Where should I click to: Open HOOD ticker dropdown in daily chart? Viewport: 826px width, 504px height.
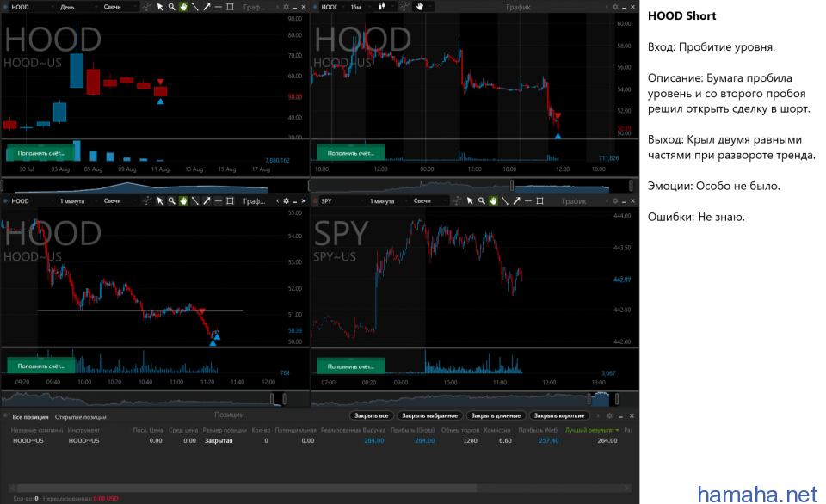[x=32, y=7]
